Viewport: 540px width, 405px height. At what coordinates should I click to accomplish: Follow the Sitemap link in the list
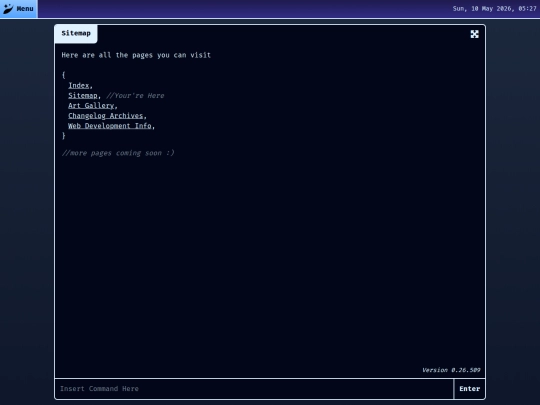(83, 95)
